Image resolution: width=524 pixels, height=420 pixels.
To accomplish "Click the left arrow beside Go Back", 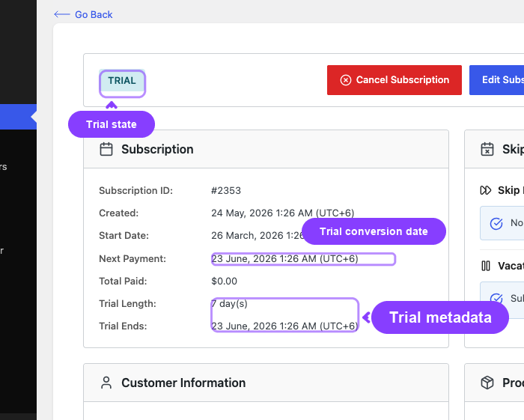I will click(x=62, y=14).
